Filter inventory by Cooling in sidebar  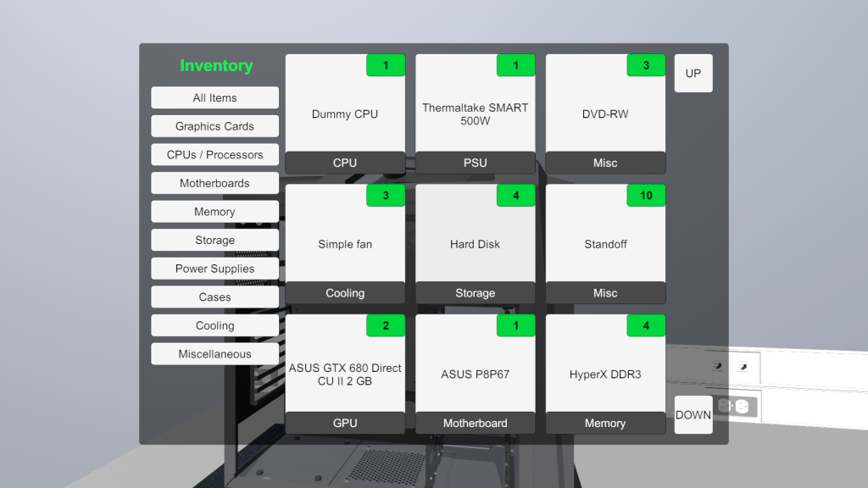tap(214, 326)
